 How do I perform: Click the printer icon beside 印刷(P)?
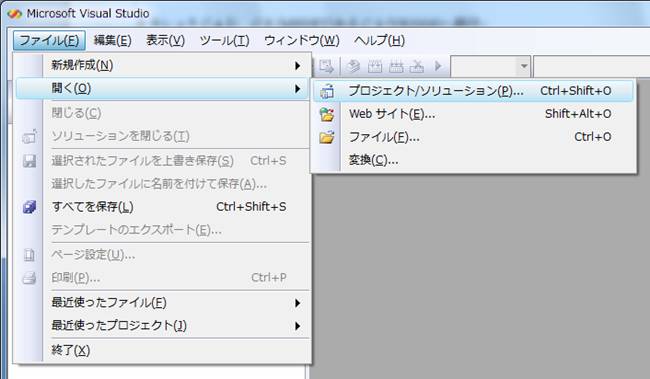(x=29, y=278)
